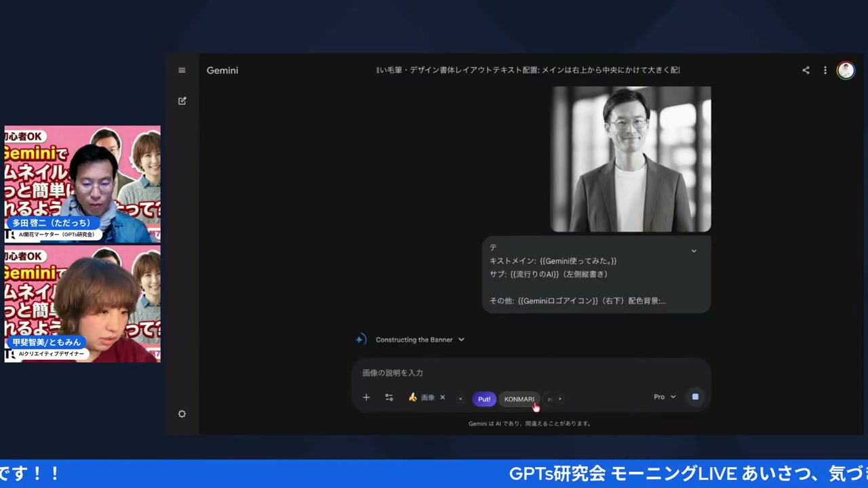Stop generation with the blue square button

click(695, 396)
